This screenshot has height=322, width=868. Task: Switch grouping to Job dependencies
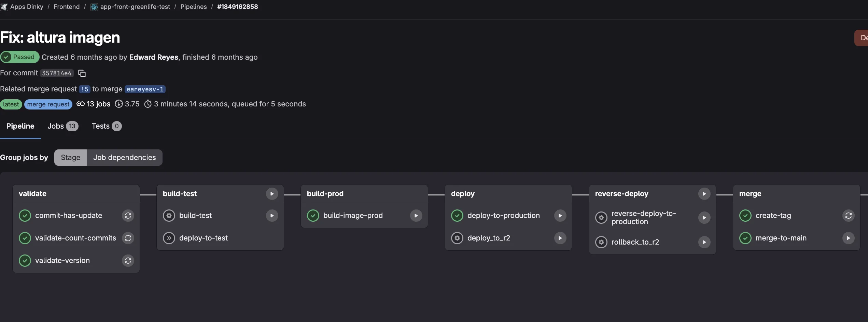[124, 157]
